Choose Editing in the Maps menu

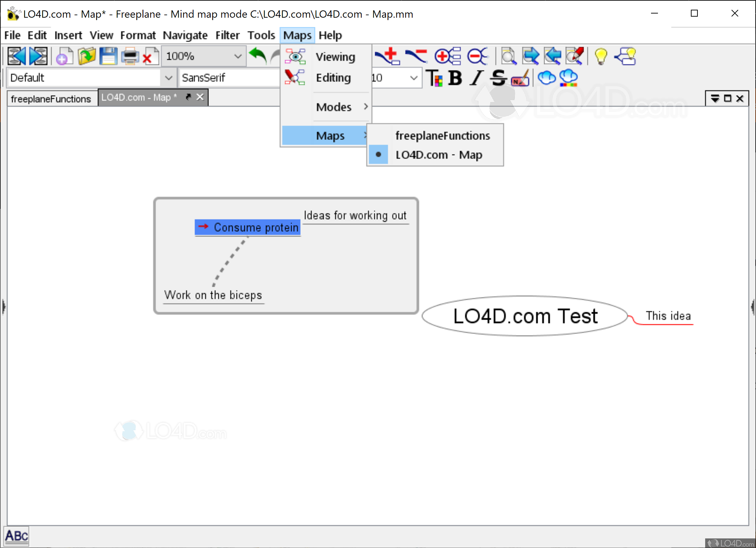coord(326,78)
